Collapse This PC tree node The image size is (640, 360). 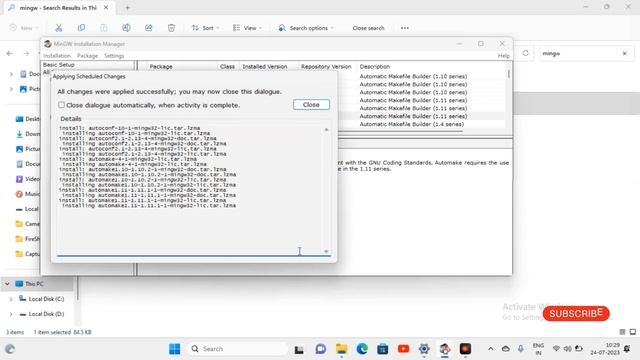[7, 284]
